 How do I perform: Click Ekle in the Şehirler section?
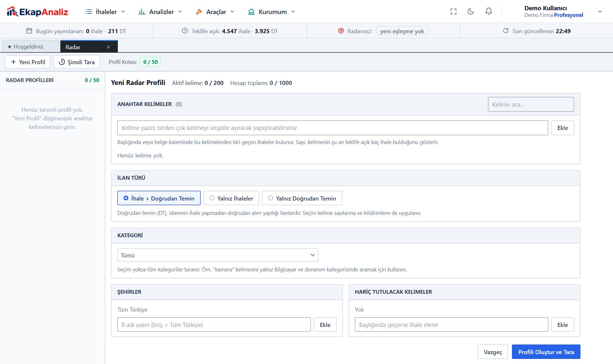point(325,325)
